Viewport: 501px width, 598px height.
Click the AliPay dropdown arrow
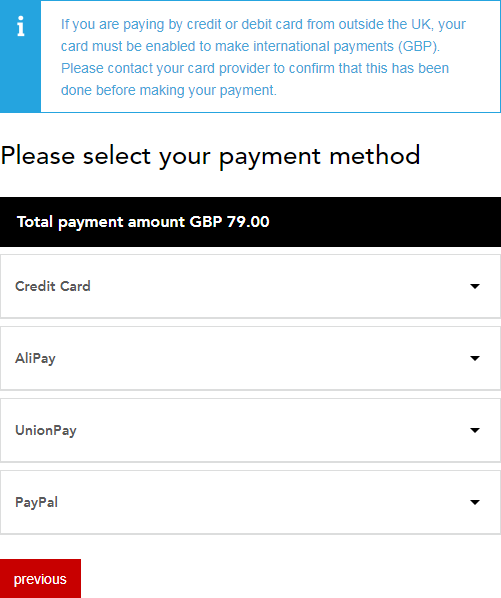pos(475,358)
